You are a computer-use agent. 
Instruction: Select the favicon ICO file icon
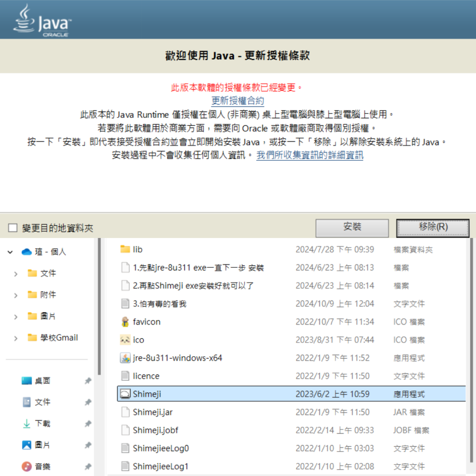point(125,322)
